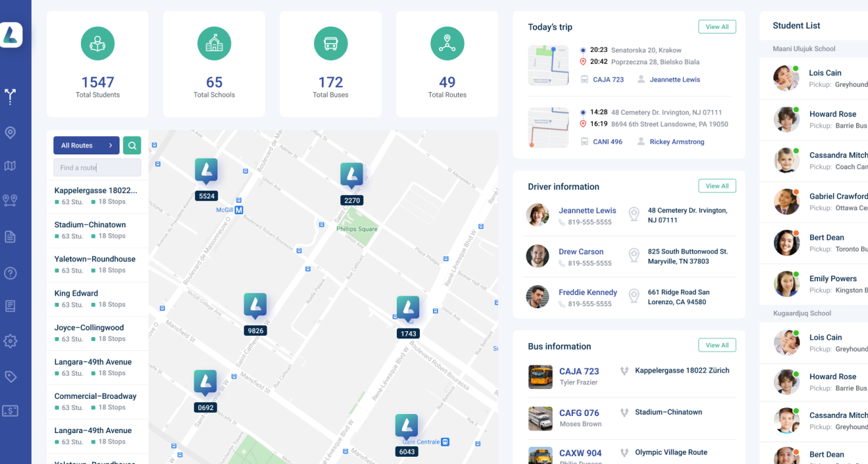The height and width of the screenshot is (464, 868).
Task: Click the app logo in the sidebar
Action: coord(11,35)
